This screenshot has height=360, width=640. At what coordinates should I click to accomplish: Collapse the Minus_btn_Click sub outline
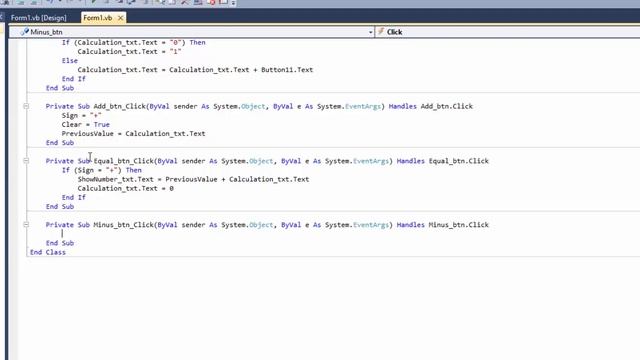coord(26,224)
